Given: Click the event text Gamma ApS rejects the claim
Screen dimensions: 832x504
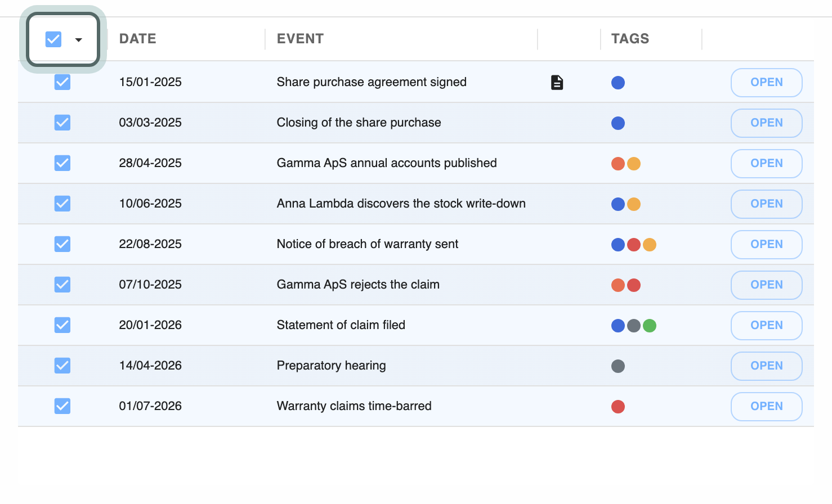Looking at the screenshot, I should [358, 285].
